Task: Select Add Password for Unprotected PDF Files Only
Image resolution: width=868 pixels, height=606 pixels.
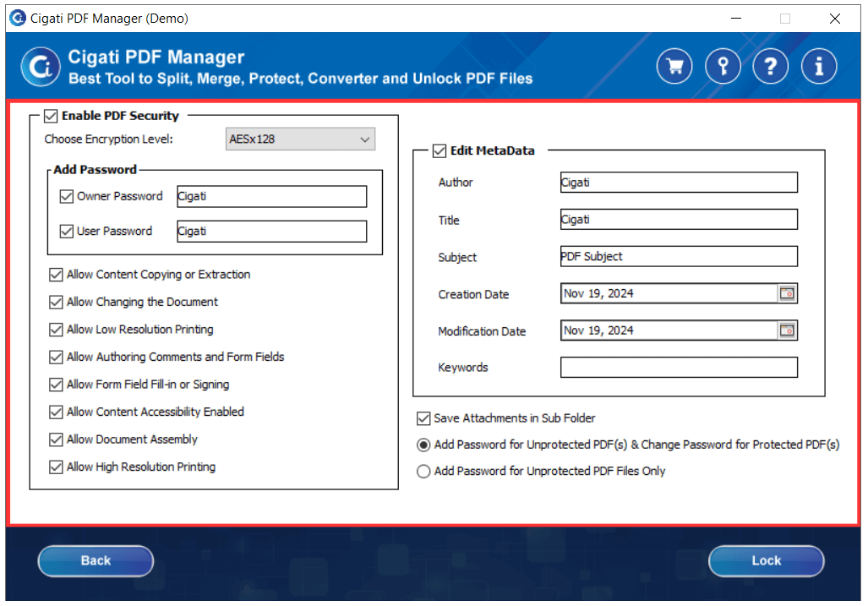Action: 423,472
